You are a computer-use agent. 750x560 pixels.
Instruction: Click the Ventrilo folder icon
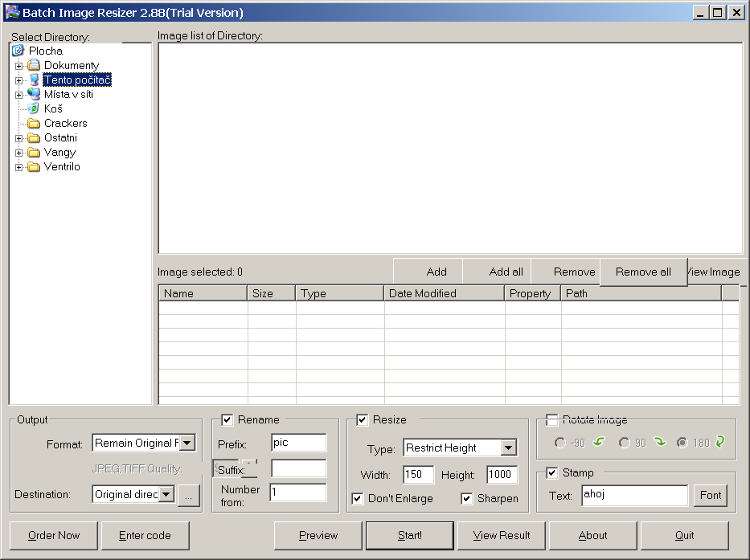point(33,166)
